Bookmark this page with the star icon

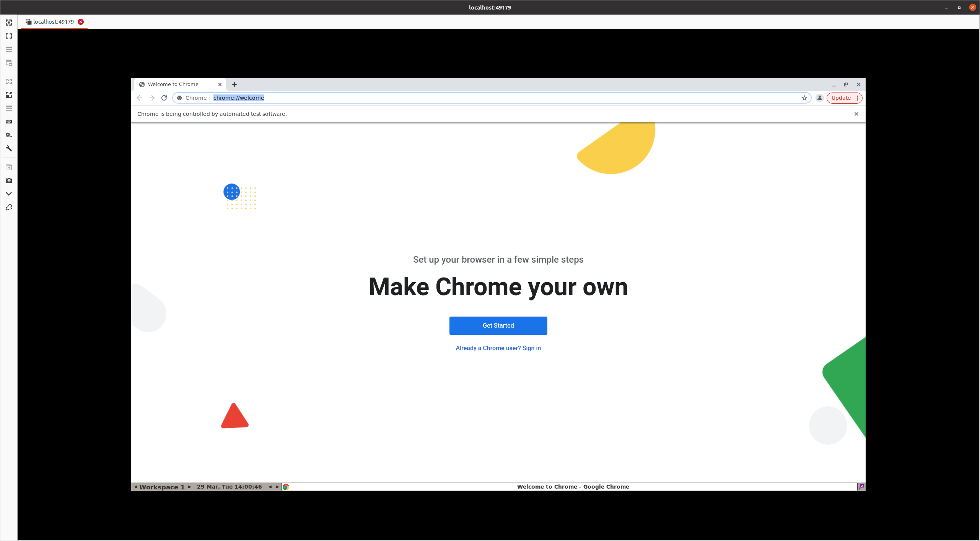pos(804,98)
